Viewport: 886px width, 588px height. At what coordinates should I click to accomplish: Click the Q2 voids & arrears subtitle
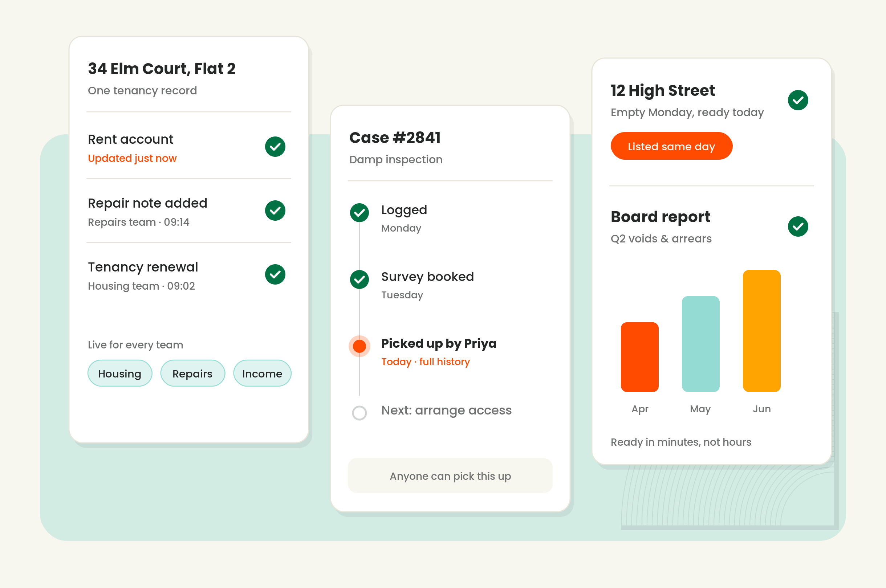[x=661, y=238]
